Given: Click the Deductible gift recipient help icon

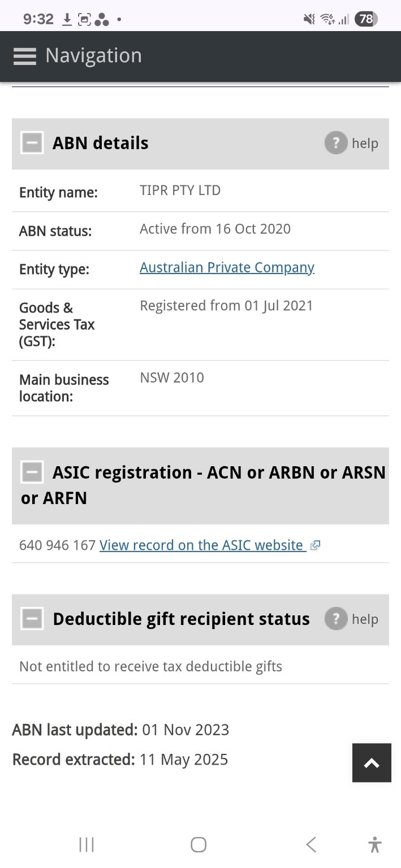Looking at the screenshot, I should (x=335, y=619).
